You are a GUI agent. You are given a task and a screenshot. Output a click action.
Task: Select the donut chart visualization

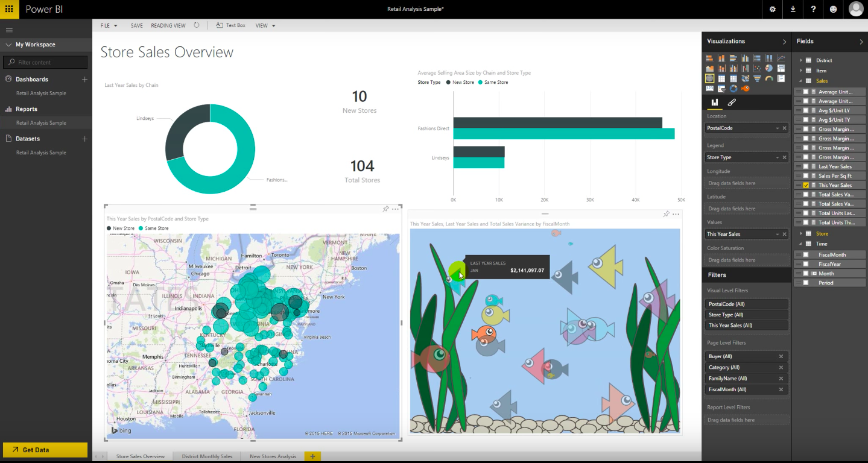733,89
